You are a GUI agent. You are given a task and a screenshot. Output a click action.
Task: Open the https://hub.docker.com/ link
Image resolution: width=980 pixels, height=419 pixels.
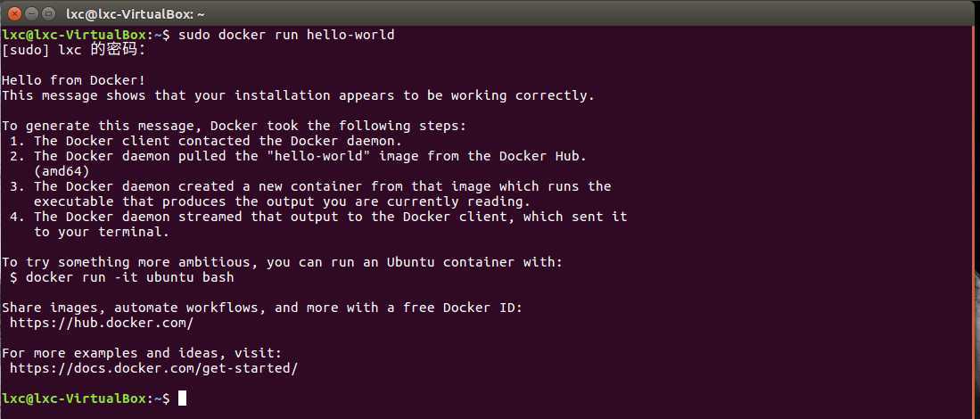tap(102, 323)
